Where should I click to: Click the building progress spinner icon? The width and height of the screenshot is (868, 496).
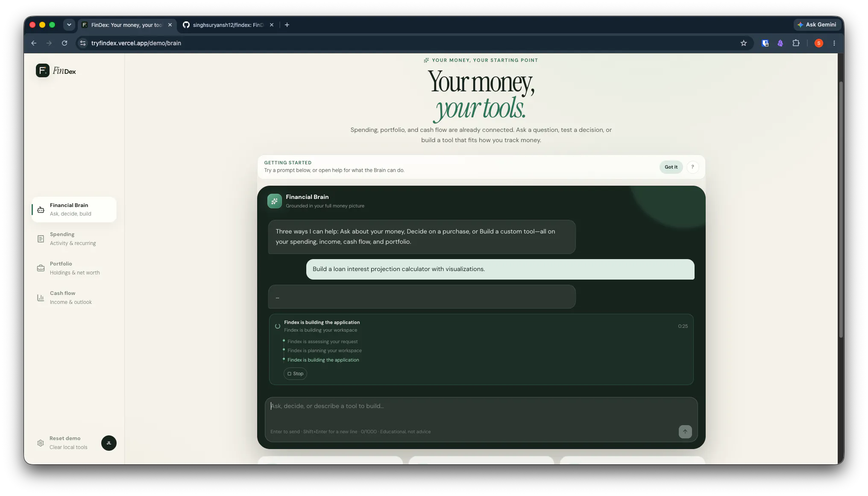278,326
